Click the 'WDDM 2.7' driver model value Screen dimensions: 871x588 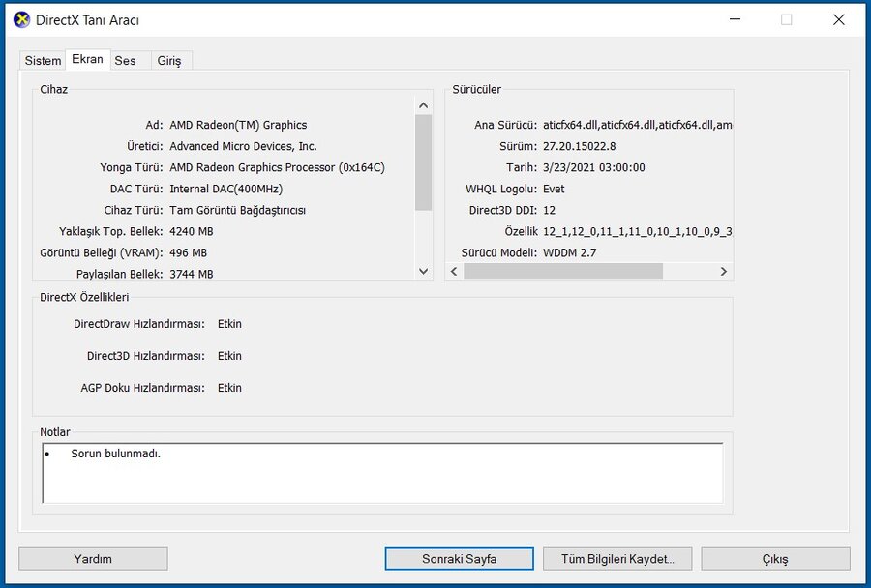click(x=569, y=253)
